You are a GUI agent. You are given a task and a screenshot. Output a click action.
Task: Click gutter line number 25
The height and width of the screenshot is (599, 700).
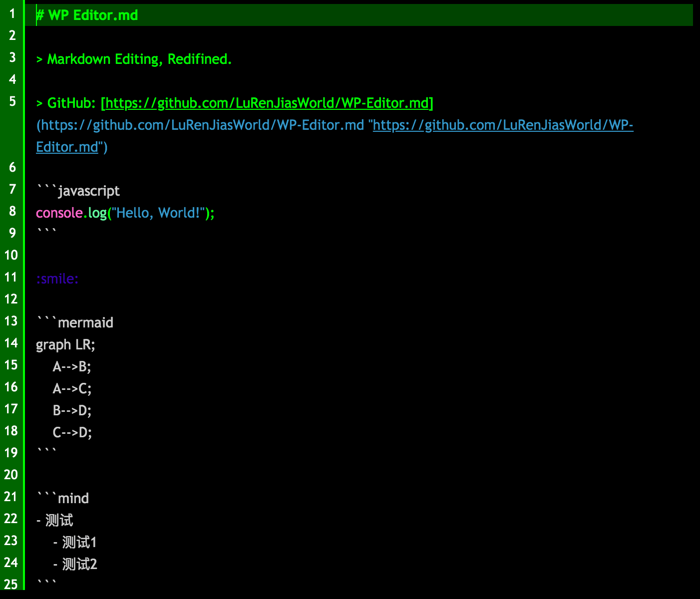click(x=11, y=584)
